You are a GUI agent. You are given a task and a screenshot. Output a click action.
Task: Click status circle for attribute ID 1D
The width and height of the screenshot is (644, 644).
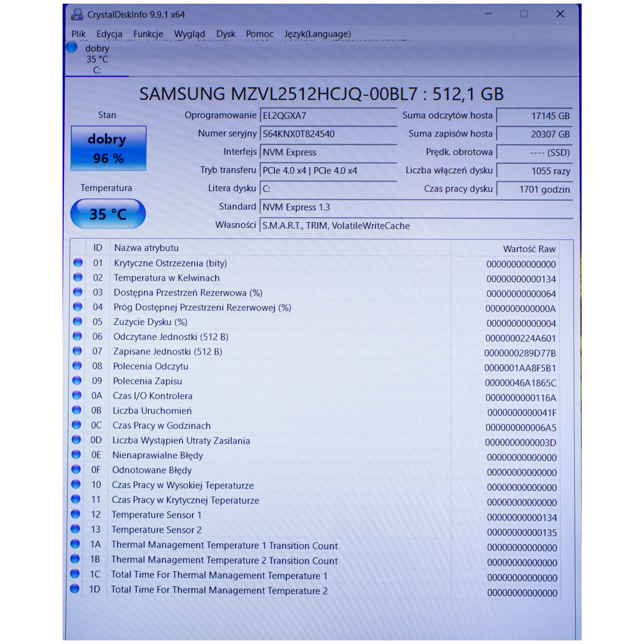click(75, 588)
